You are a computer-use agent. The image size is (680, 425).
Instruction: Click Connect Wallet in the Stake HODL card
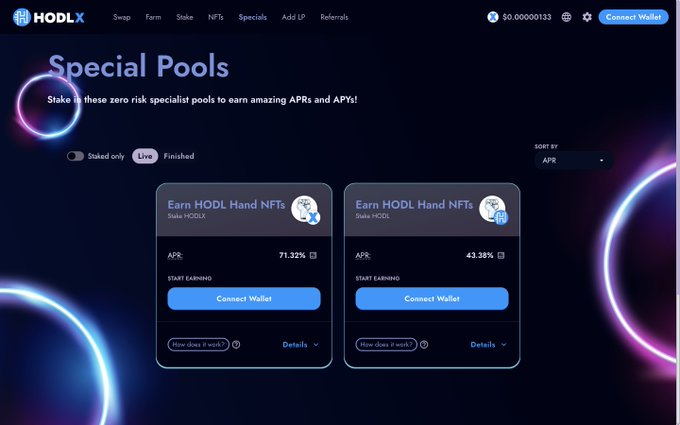click(432, 299)
